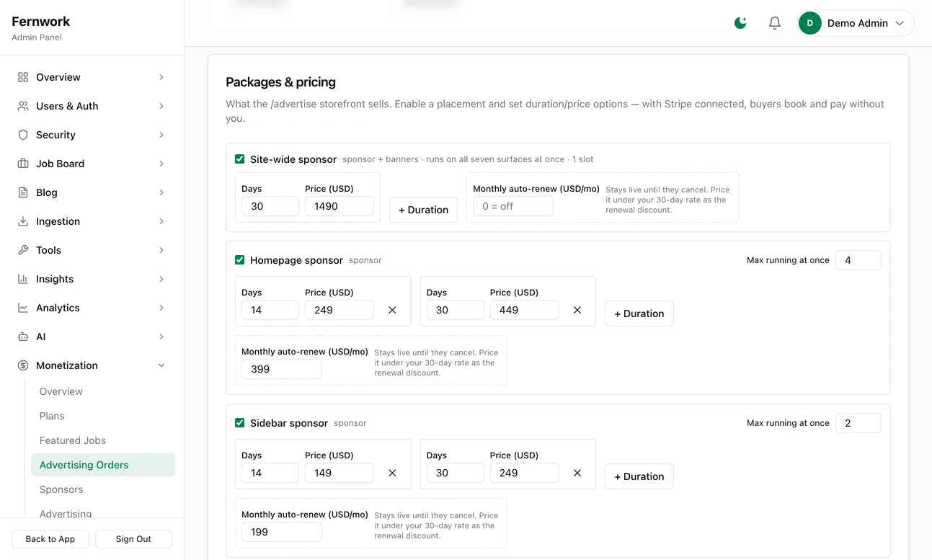Viewport: 932px width, 560px height.
Task: Click the Monetization dollar icon
Action: 23,365
